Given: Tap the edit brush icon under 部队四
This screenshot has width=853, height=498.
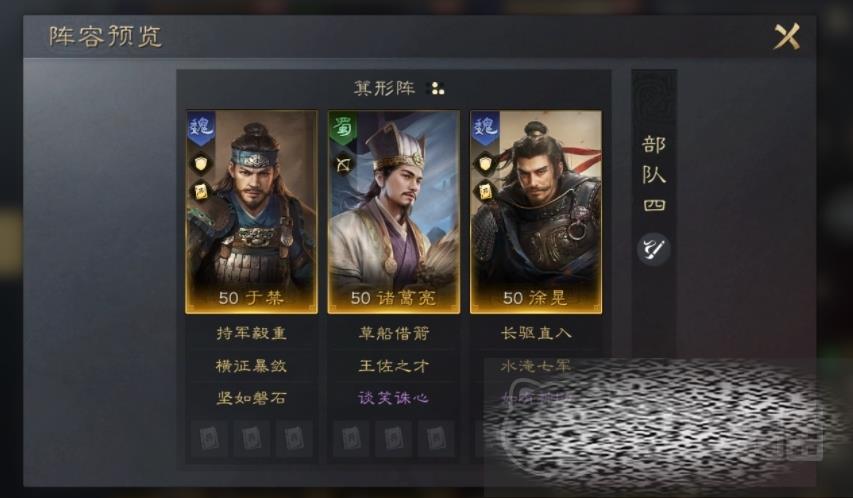Looking at the screenshot, I should coord(653,249).
